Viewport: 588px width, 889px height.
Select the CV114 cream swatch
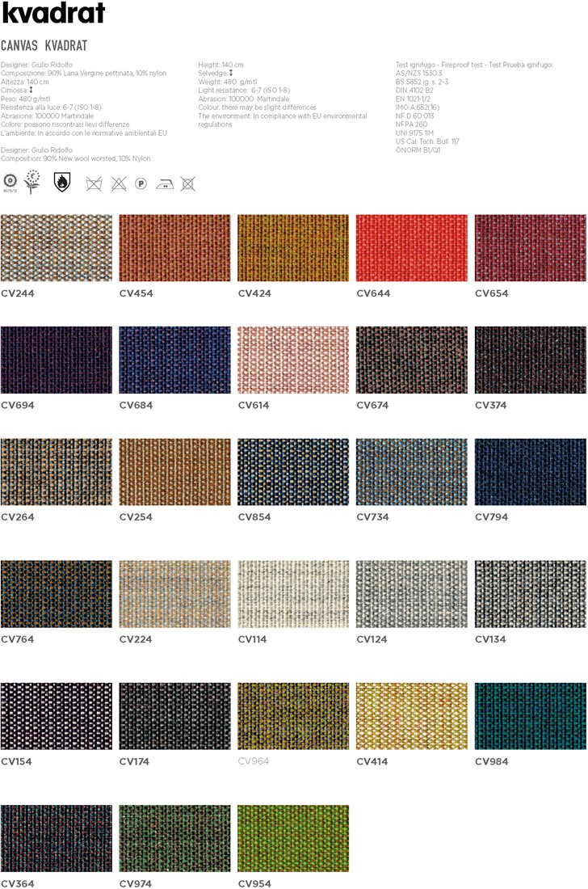(293, 594)
